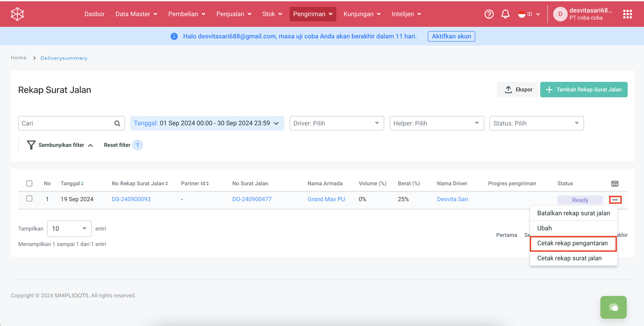Open the notifications bell icon
The width and height of the screenshot is (644, 326).
tap(505, 14)
